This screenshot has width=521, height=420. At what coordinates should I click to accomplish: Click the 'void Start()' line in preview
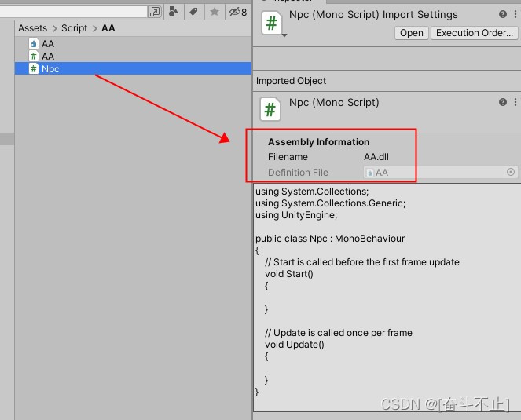click(x=288, y=274)
